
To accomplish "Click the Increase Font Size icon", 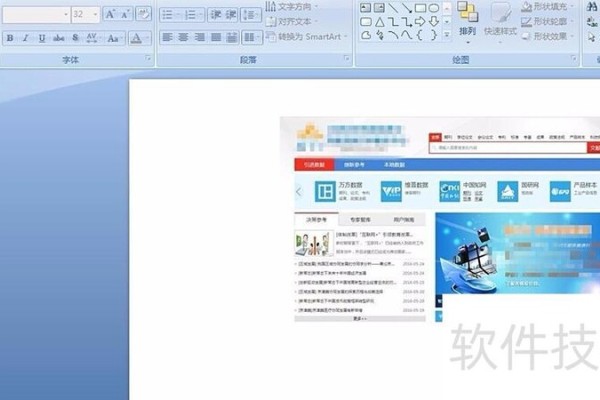I will pos(109,15).
